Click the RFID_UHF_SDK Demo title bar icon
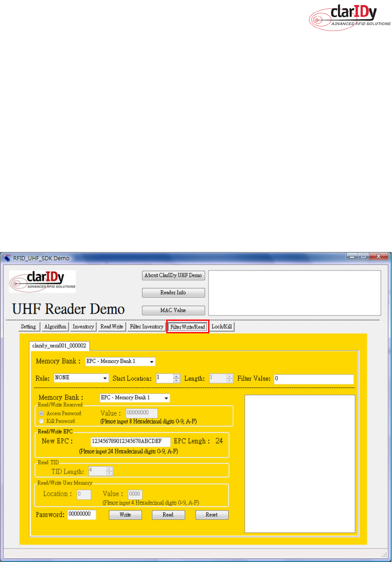Viewport: 392px width, 562px height. pyautogui.click(x=7, y=258)
